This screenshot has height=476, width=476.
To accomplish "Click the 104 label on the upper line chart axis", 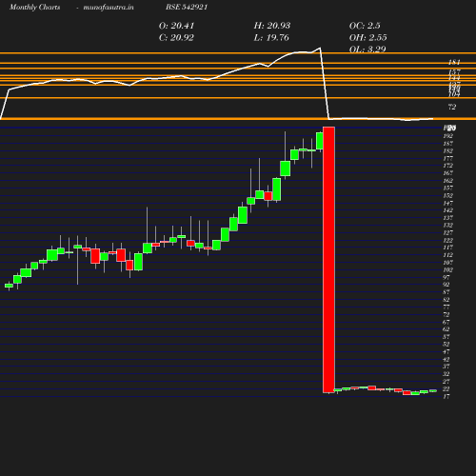I will point(454,94).
